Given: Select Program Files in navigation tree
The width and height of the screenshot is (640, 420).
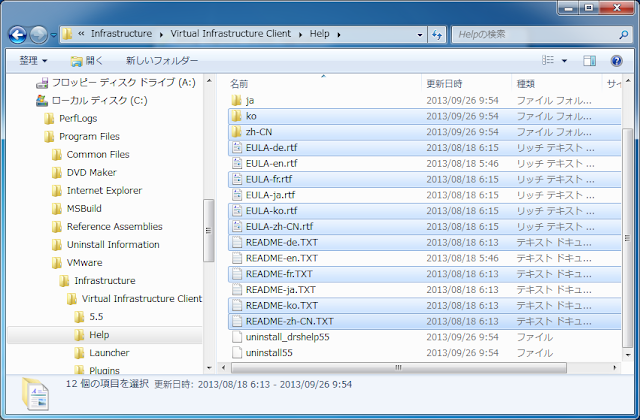Looking at the screenshot, I should tap(82, 137).
